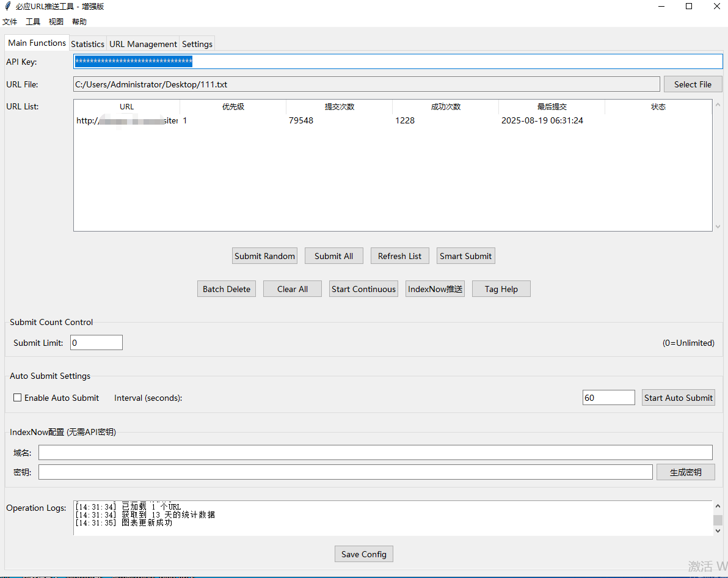Click the Submit Random button
Image resolution: width=728 pixels, height=578 pixels.
point(264,256)
